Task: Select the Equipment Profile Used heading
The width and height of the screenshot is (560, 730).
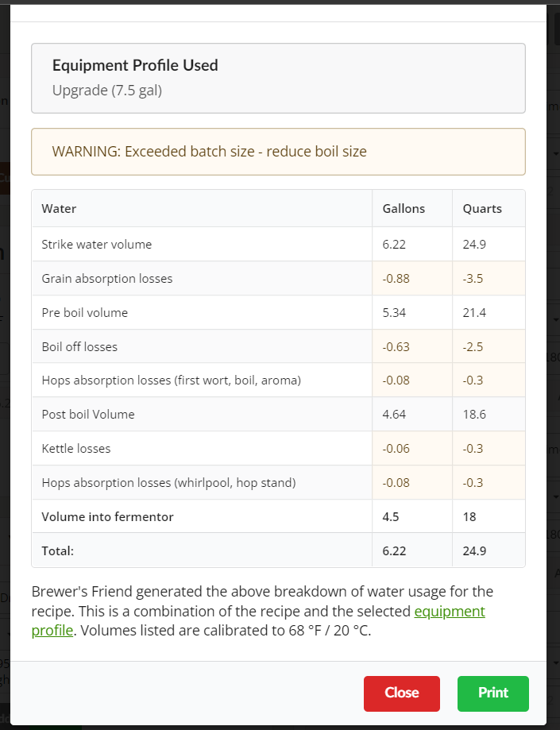Action: click(x=135, y=65)
